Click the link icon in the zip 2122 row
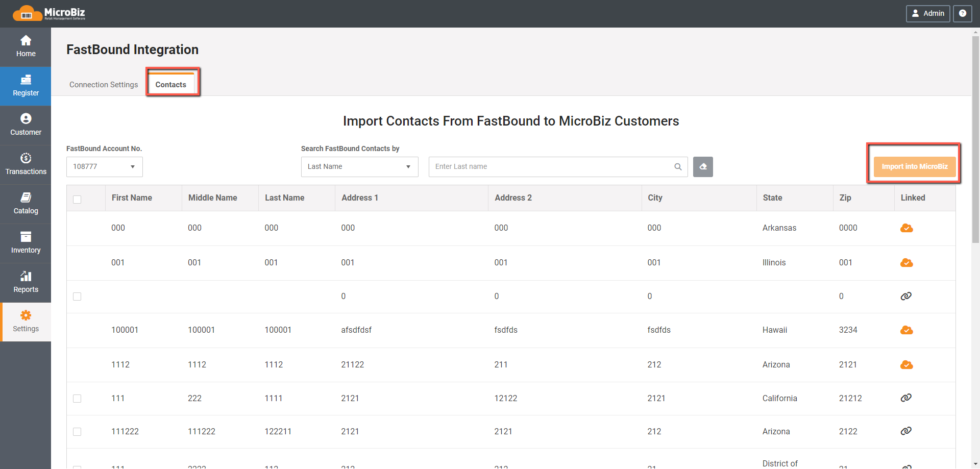Viewport: 980px width, 469px height. pos(906,431)
